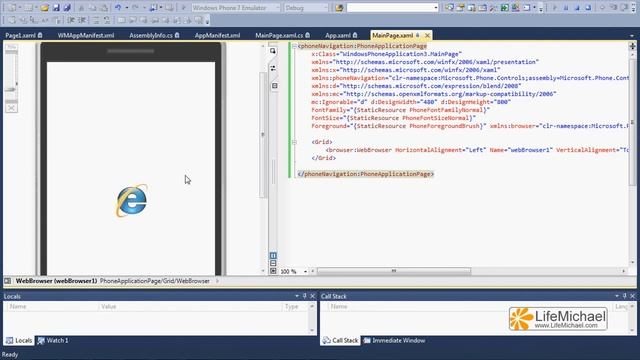640x360 pixels.
Task: Start debugging with the green play arrow
Action: coord(183,7)
